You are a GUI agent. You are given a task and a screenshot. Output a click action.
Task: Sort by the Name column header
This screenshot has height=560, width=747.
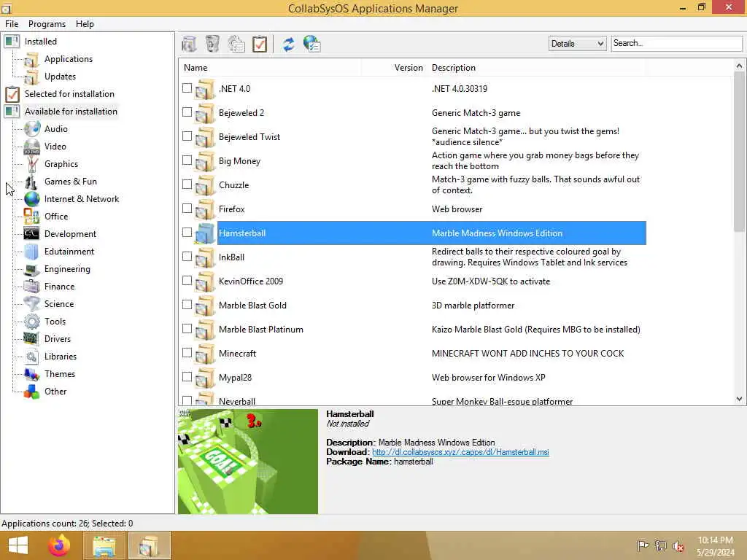point(270,68)
